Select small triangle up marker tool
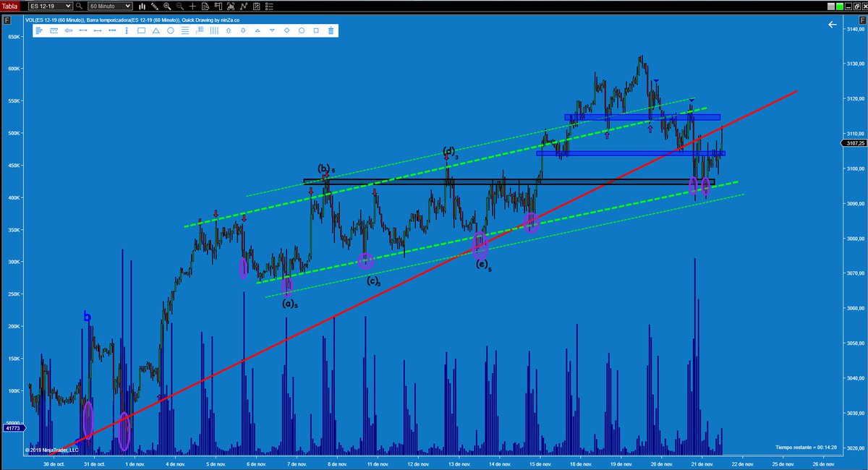 pyautogui.click(x=258, y=30)
